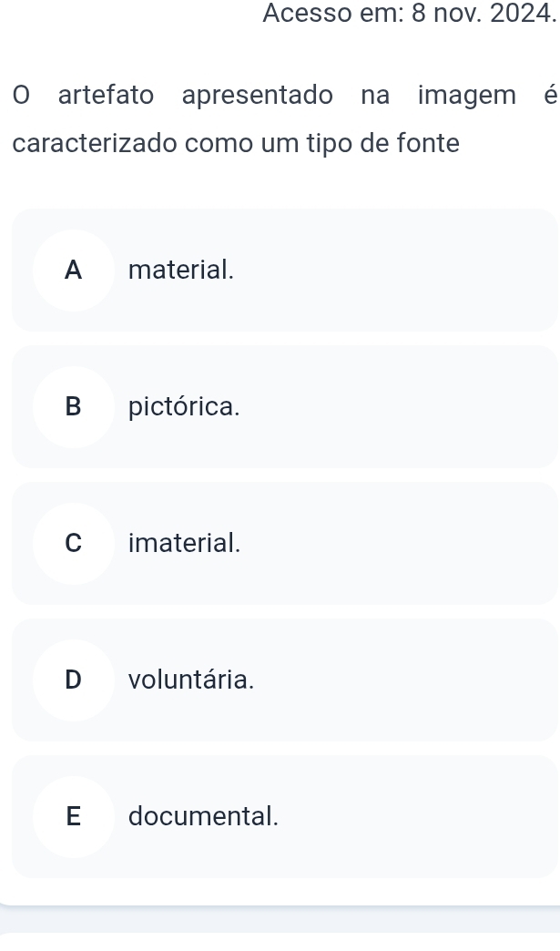The height and width of the screenshot is (951, 560).
Task: Select answer circle C
Action: point(74,544)
